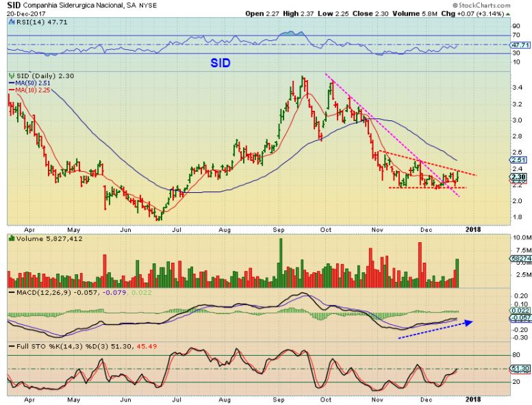Click the blue MA(50) legend line swatch
Image resolution: width=532 pixels, height=405 pixels.
(x=12, y=83)
